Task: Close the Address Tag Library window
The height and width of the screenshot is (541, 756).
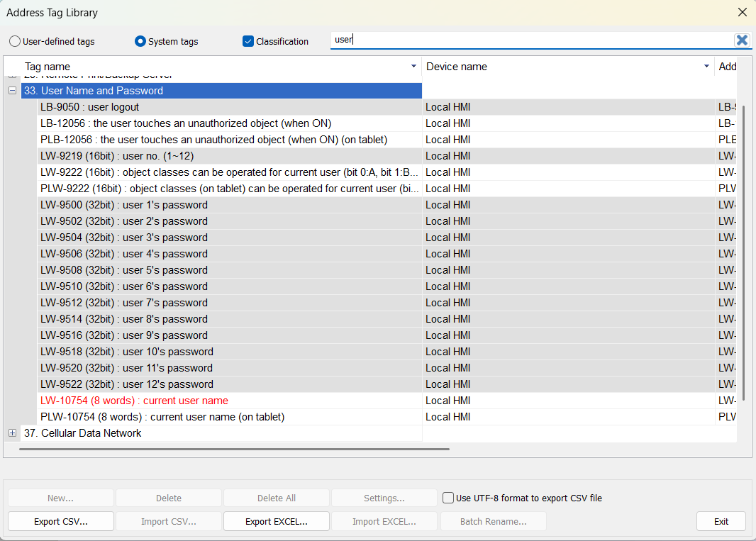Action: (742, 12)
